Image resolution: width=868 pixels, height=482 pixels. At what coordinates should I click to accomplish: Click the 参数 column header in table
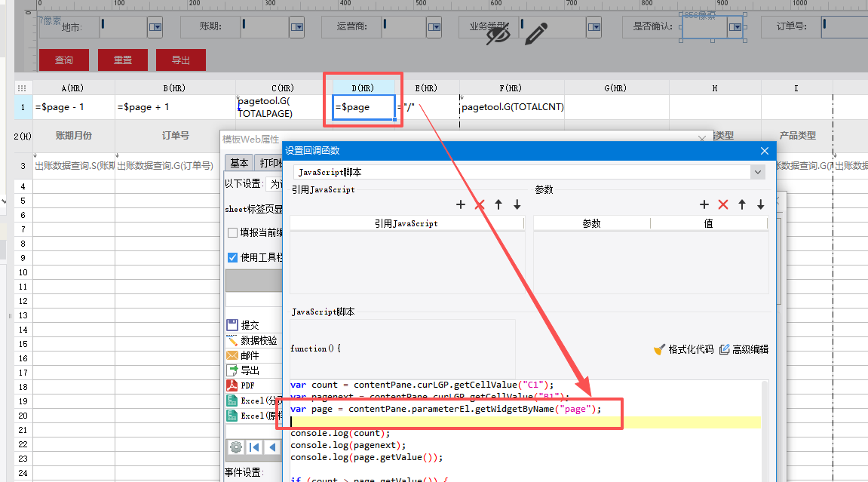point(591,223)
